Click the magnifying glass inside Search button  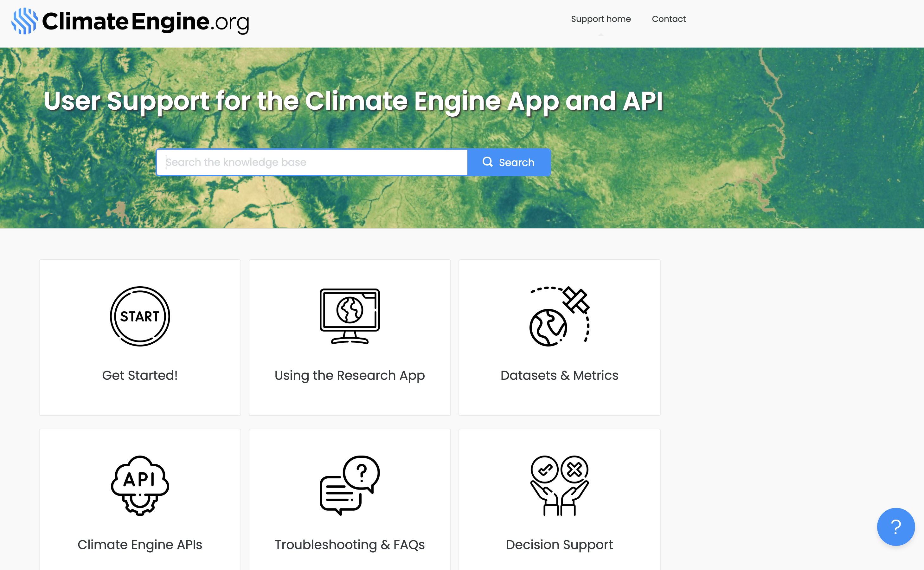[x=488, y=162]
